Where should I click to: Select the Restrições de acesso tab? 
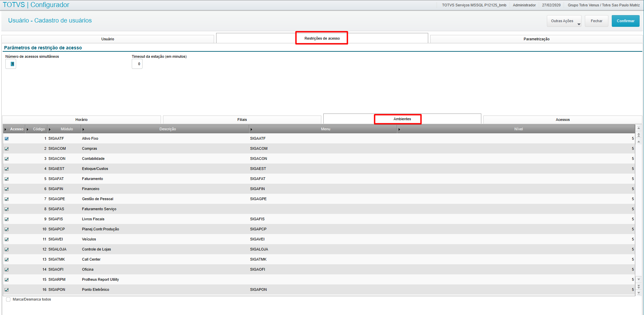[322, 38]
